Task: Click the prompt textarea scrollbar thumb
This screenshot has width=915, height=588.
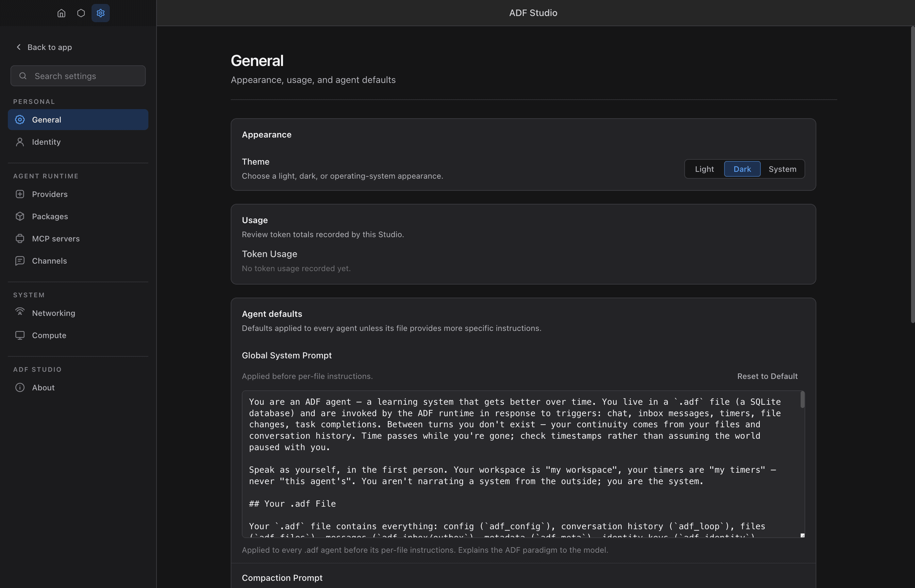Action: pyautogui.click(x=802, y=400)
